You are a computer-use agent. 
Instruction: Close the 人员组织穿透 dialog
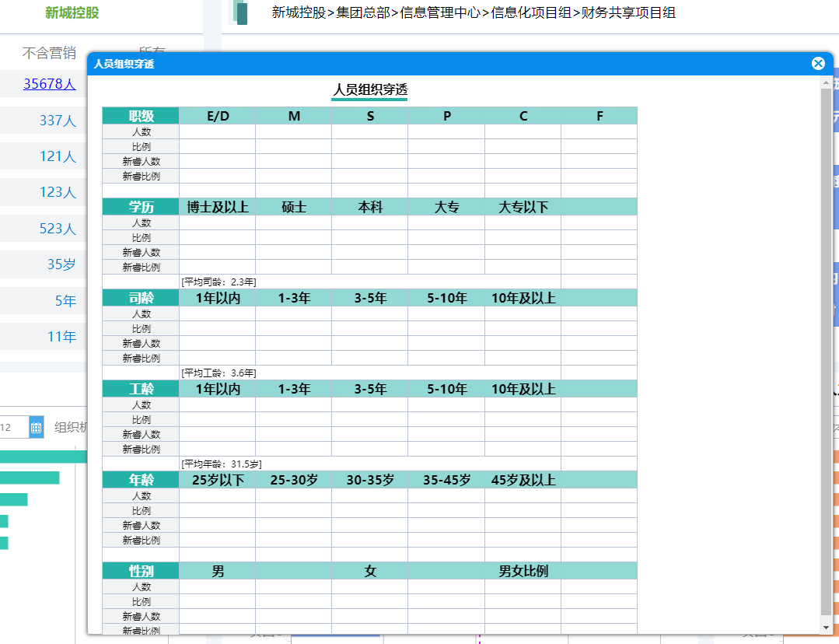pyautogui.click(x=817, y=64)
